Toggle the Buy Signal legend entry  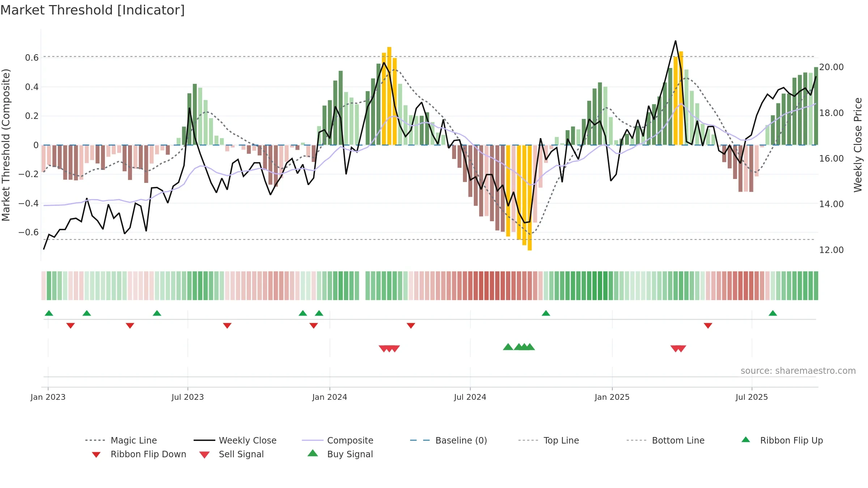pyautogui.click(x=340, y=454)
